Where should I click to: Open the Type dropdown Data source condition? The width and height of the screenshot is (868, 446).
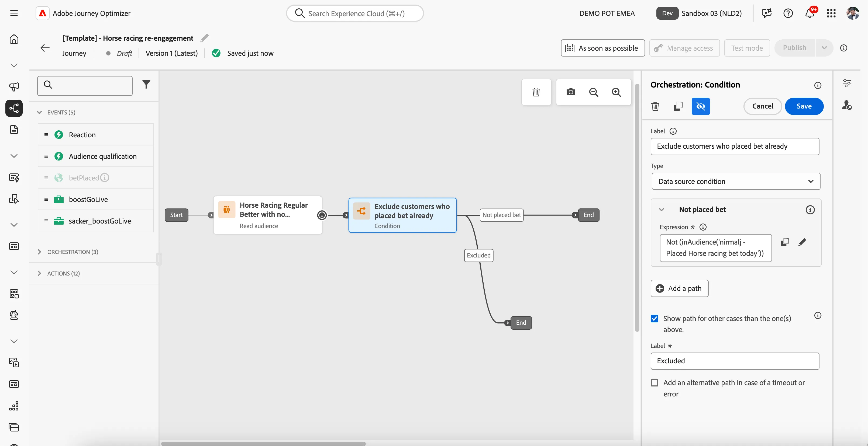[x=736, y=182]
